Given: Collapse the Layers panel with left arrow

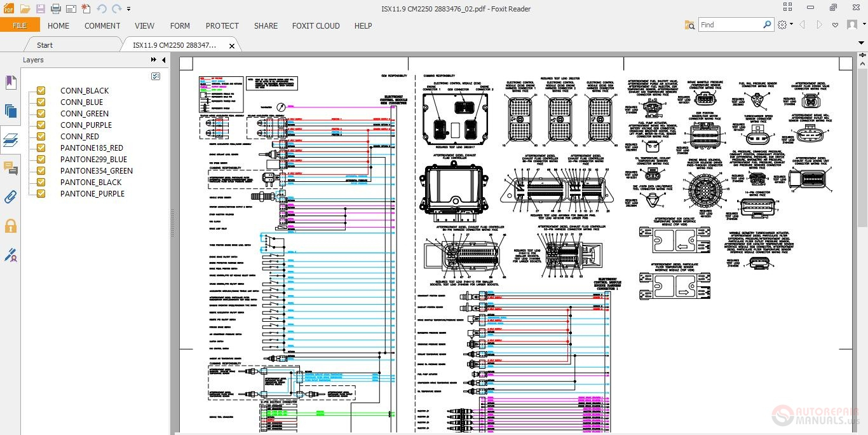Looking at the screenshot, I should click(163, 60).
